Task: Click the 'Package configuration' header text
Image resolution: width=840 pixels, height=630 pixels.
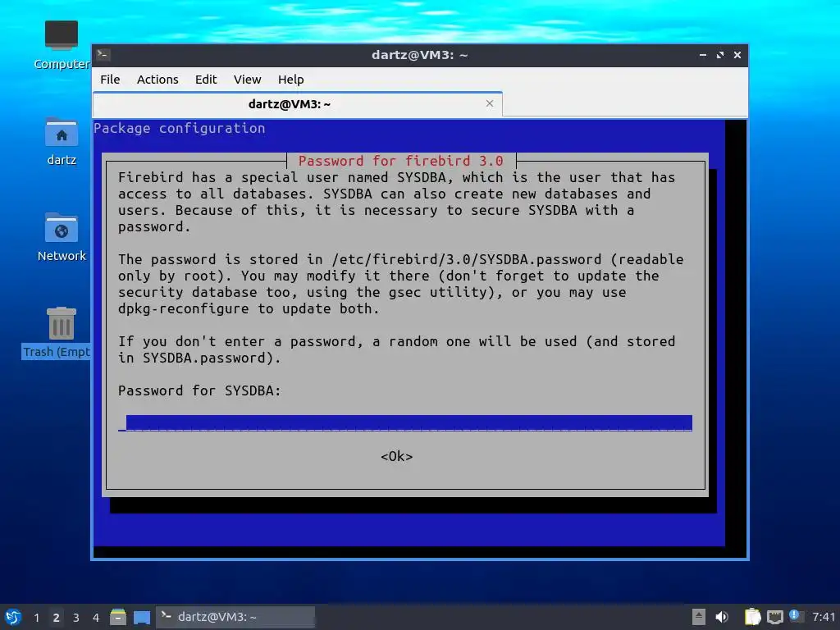Action: coord(179,128)
